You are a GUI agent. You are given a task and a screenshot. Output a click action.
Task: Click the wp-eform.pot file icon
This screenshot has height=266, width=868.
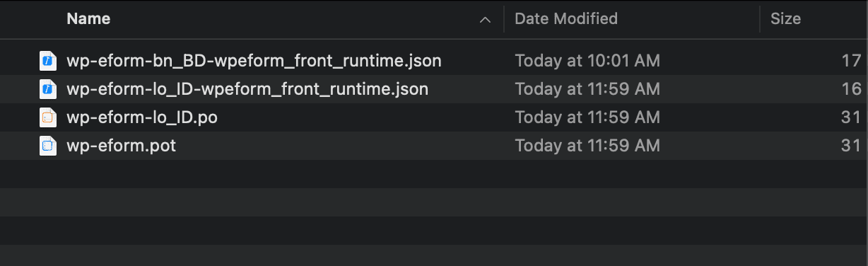[x=47, y=146]
